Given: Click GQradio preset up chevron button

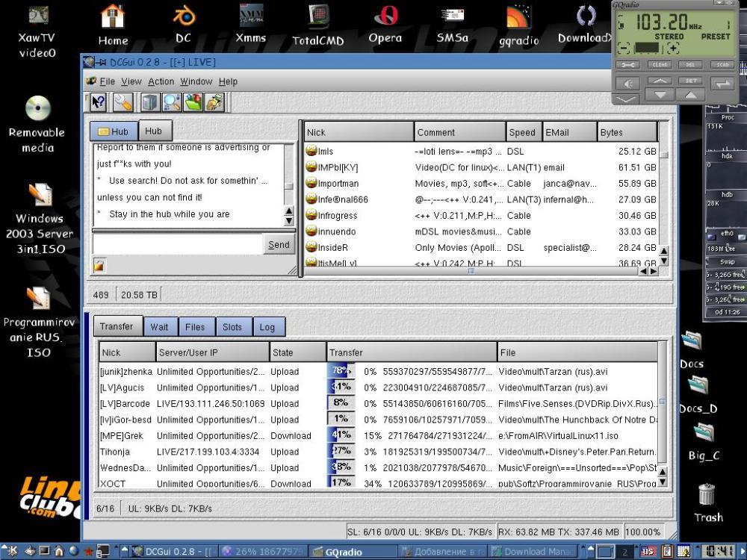Looking at the screenshot, I should pos(660,81).
